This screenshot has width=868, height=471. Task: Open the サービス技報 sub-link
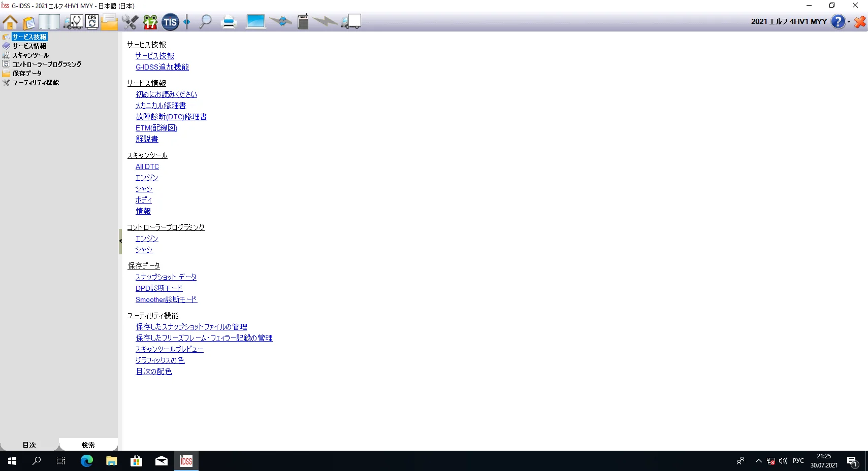155,56
